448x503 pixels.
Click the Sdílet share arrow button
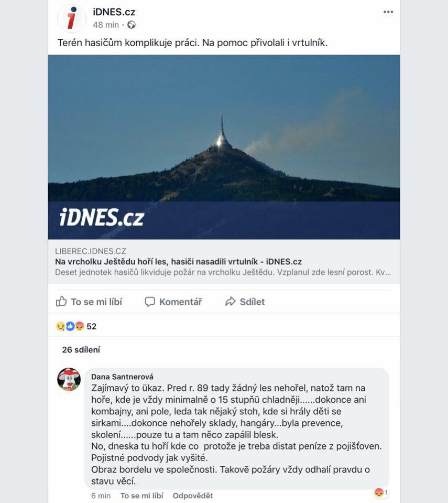[245, 302]
